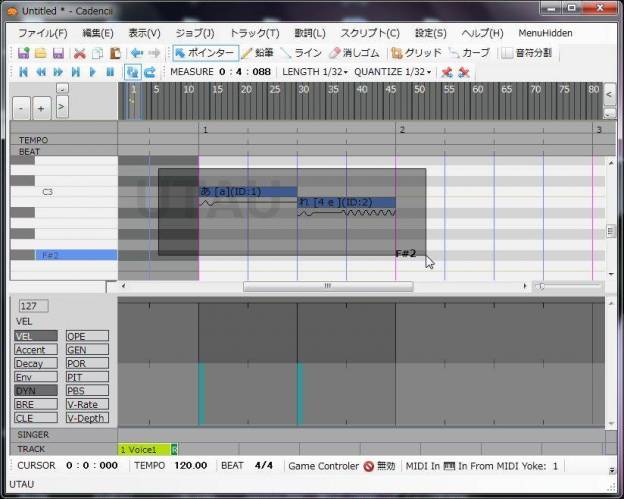Open the 設定(S) menu
This screenshot has height=499, width=624.
[431, 33]
